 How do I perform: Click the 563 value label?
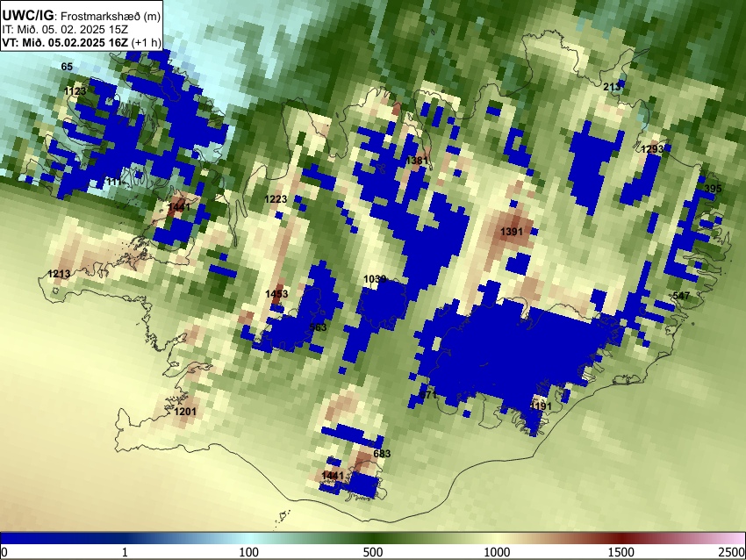(318, 327)
